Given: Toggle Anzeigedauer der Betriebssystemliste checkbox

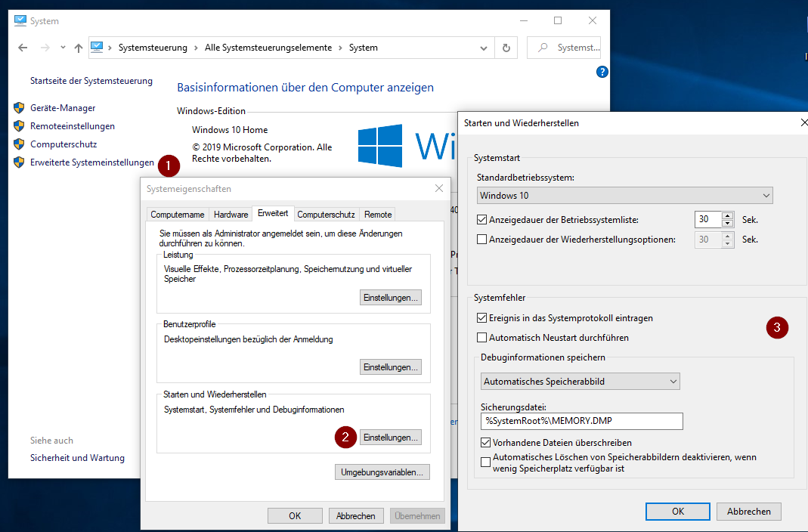Looking at the screenshot, I should coord(481,219).
